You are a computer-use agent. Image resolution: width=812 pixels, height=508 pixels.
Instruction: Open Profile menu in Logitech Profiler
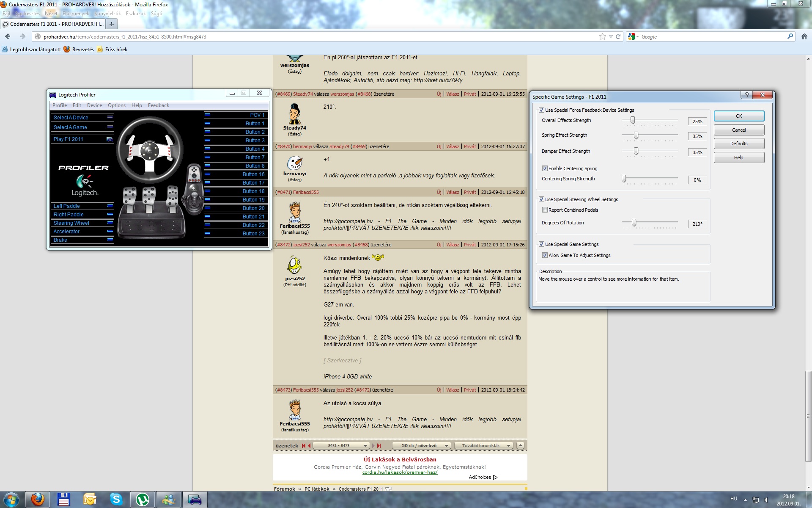[x=60, y=105]
